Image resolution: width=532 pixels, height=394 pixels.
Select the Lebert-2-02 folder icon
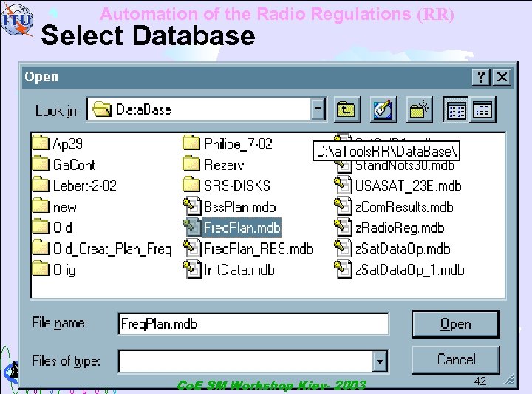click(x=41, y=185)
